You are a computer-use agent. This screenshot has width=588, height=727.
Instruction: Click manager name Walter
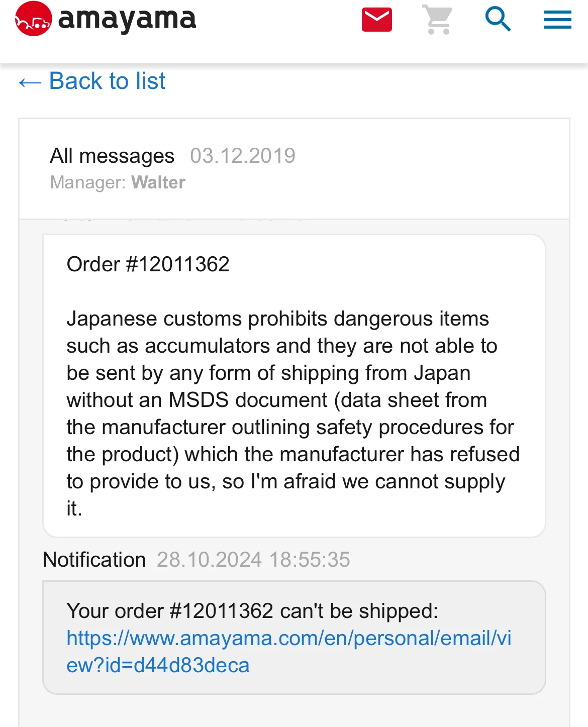pyautogui.click(x=158, y=182)
